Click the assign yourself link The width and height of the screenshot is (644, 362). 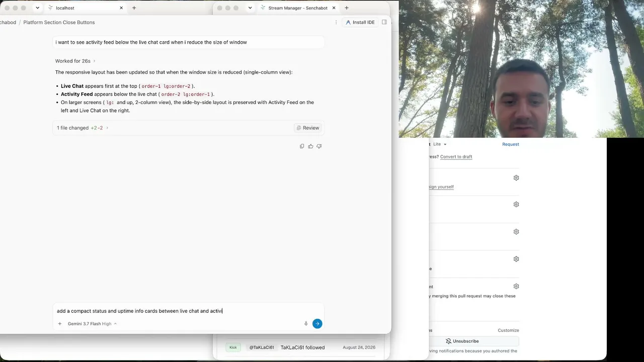(x=441, y=187)
